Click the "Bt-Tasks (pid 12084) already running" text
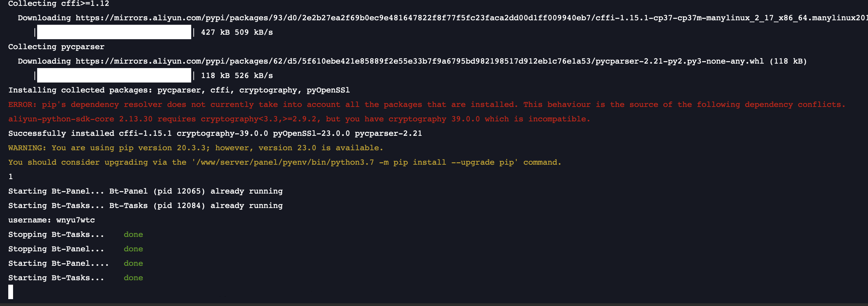This screenshot has width=868, height=306. (x=196, y=206)
